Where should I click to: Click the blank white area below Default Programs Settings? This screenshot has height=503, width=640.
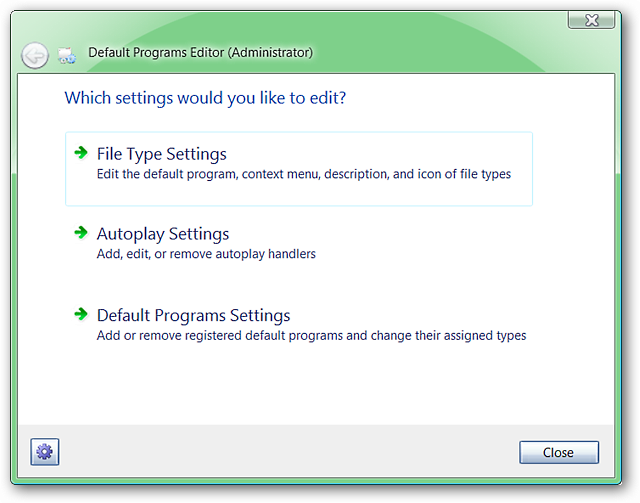click(320, 385)
